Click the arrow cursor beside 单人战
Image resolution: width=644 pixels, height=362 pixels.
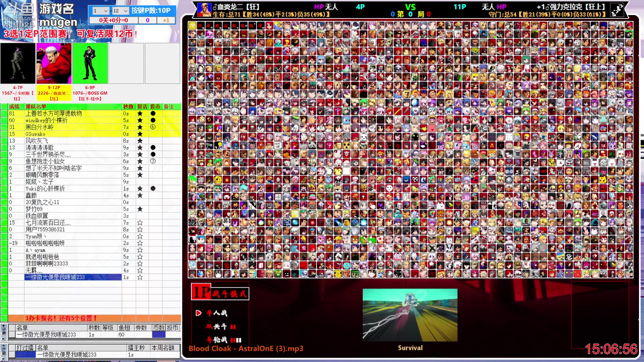(x=199, y=313)
